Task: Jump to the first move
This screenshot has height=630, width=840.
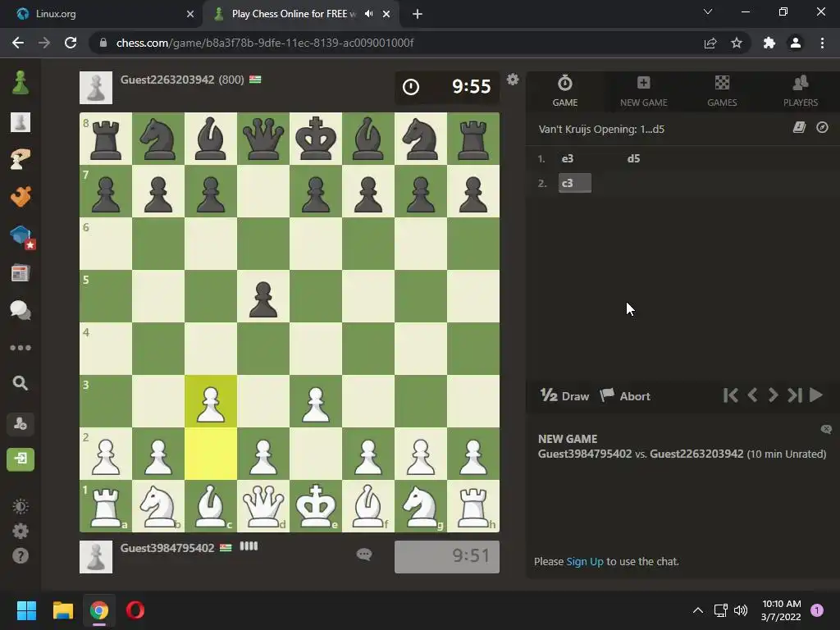Action: click(730, 395)
